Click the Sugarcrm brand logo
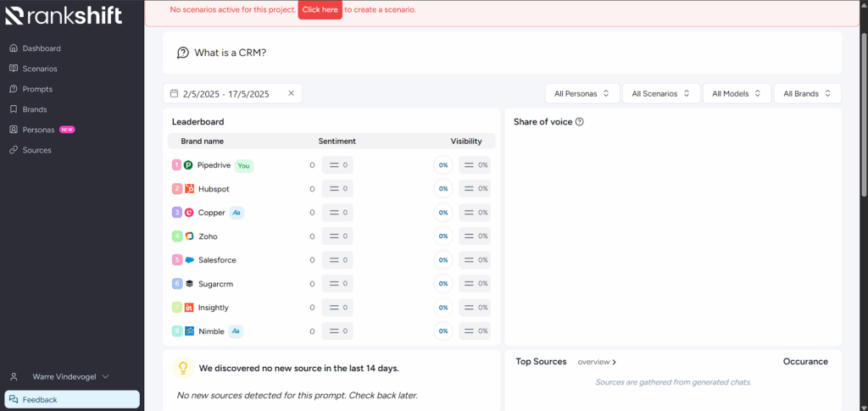The image size is (868, 411). (189, 284)
